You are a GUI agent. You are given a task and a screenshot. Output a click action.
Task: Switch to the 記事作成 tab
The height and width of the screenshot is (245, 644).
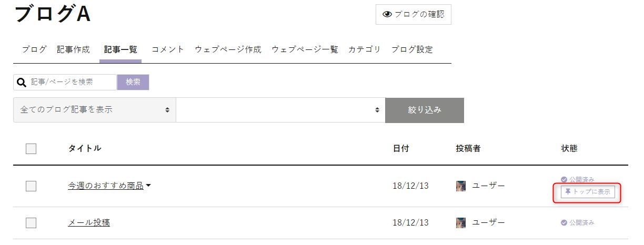tap(73, 49)
